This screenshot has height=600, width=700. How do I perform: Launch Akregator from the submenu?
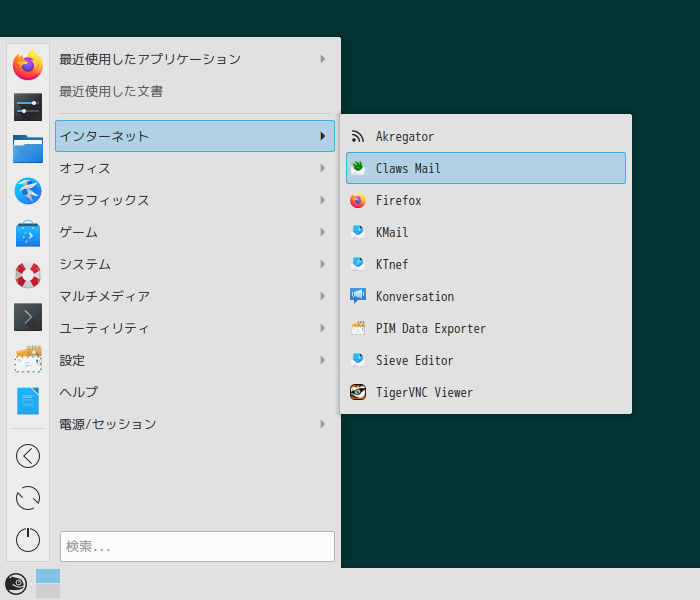point(486,136)
